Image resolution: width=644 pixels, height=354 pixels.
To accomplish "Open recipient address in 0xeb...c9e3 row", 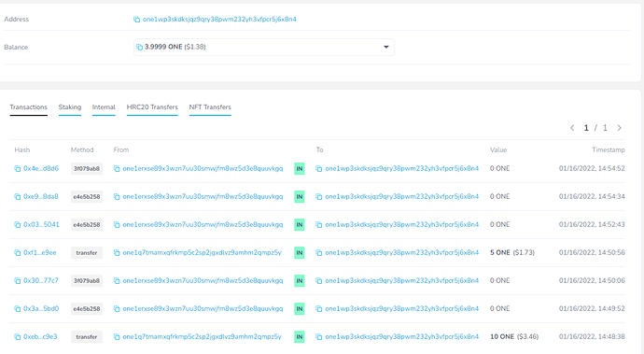I will click(x=402, y=337).
